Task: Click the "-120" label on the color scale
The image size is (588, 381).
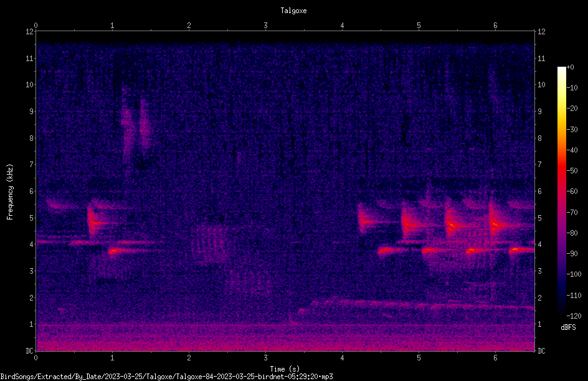Action: click(574, 316)
